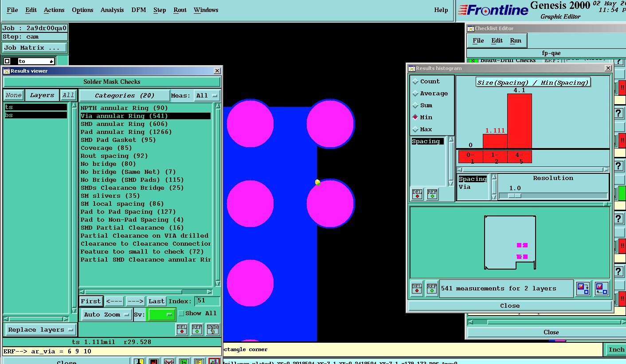Open the Auto Zoom dropdown

(106, 315)
